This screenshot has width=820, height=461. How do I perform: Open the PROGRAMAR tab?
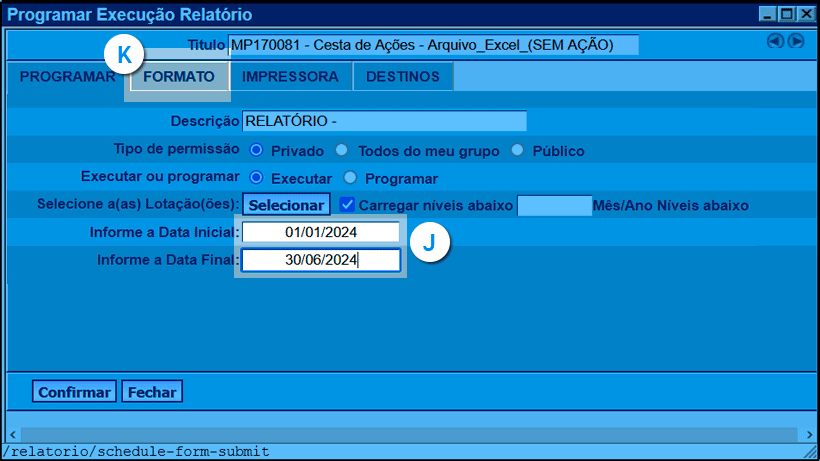click(x=67, y=76)
